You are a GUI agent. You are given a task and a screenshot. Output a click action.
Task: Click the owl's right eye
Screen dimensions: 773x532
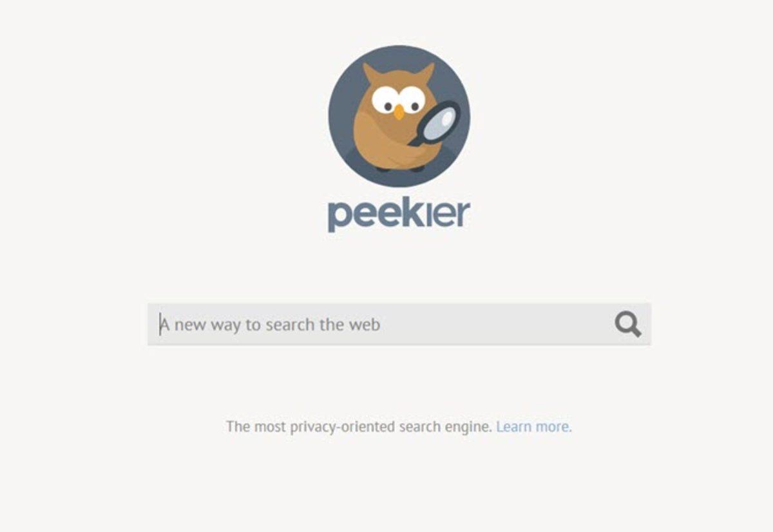click(412, 100)
